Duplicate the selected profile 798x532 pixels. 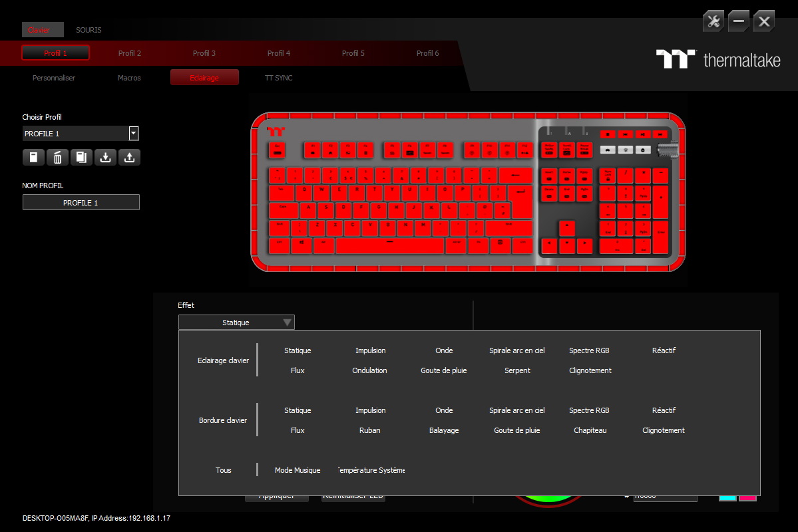[81, 157]
